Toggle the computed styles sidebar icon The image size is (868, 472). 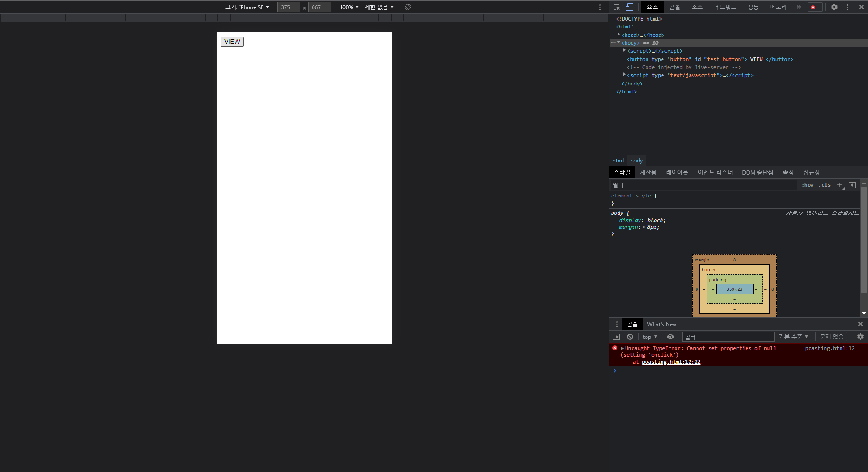tap(852, 185)
